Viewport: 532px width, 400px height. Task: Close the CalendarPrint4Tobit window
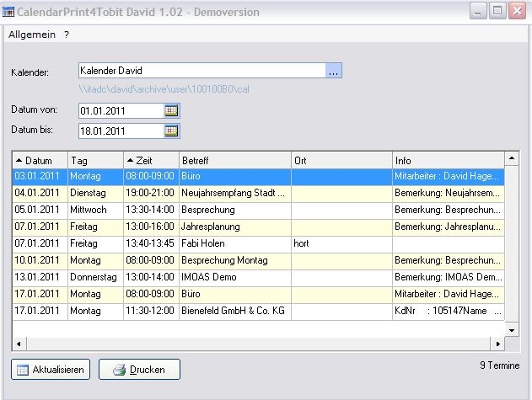pos(517,11)
